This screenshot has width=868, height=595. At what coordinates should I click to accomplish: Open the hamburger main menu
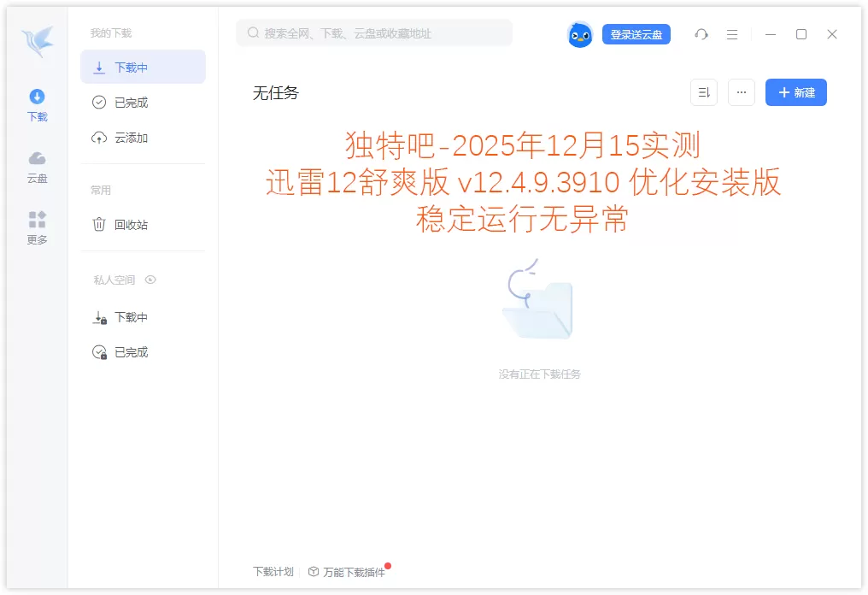(x=730, y=34)
